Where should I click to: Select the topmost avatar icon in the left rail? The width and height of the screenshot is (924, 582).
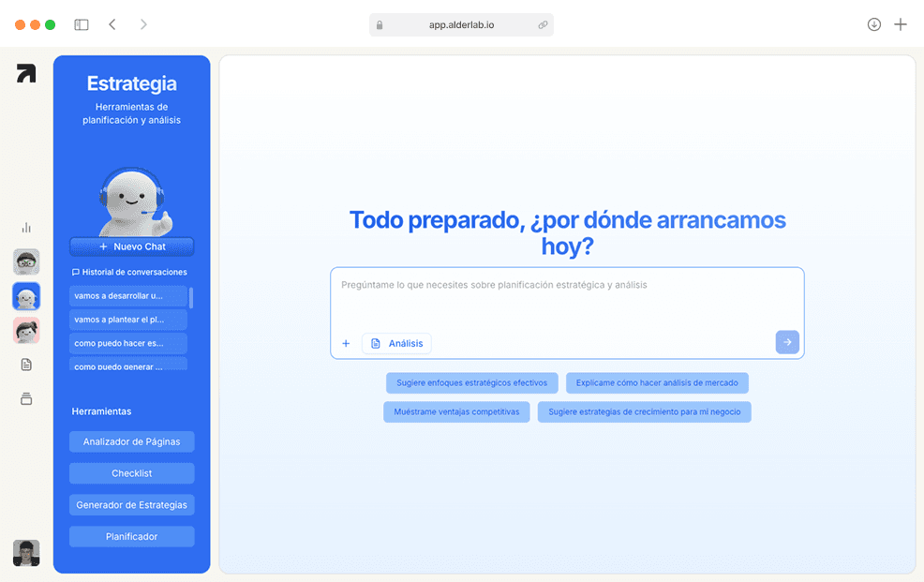click(26, 261)
